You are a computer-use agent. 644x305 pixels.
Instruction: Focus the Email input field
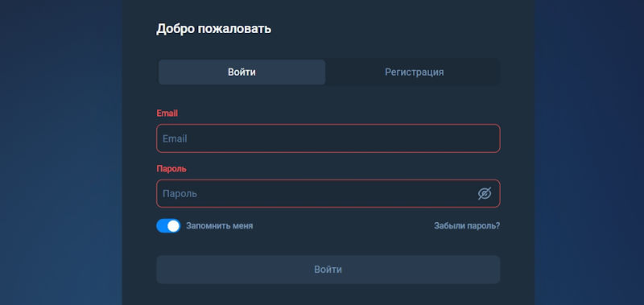[328, 138]
